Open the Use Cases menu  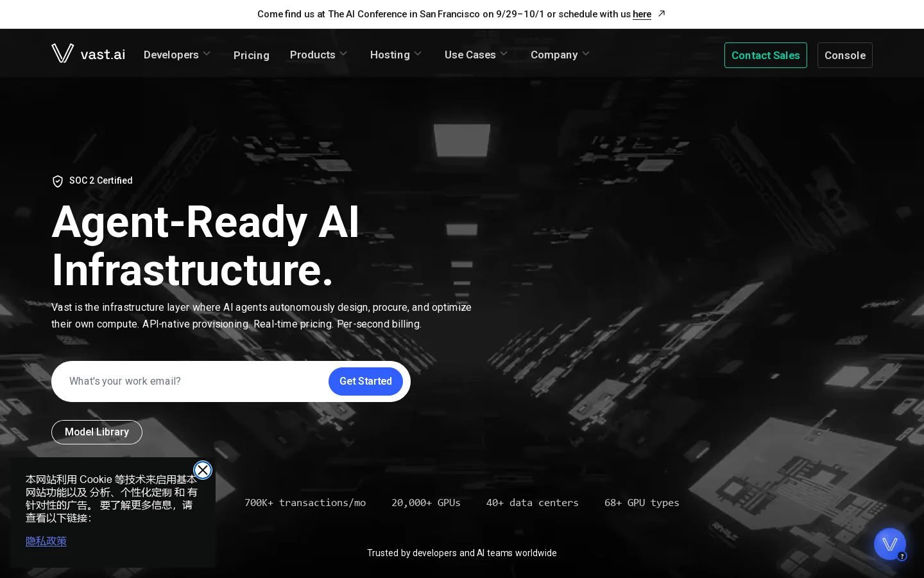(470, 55)
